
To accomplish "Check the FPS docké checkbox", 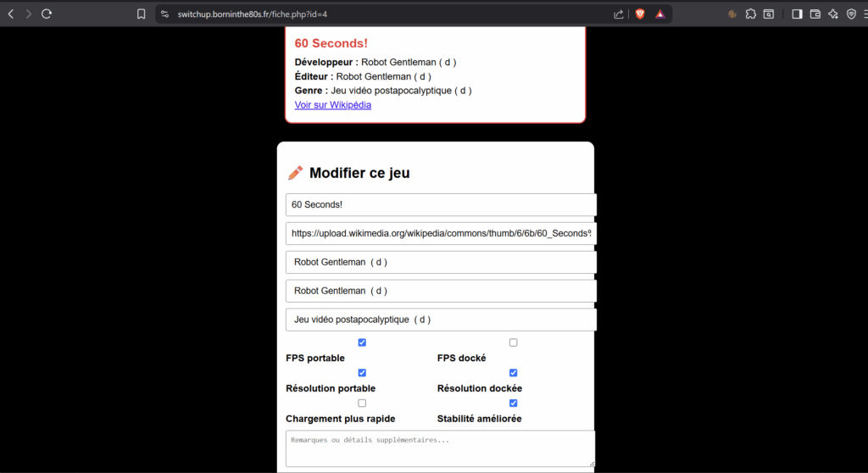I will 513,342.
